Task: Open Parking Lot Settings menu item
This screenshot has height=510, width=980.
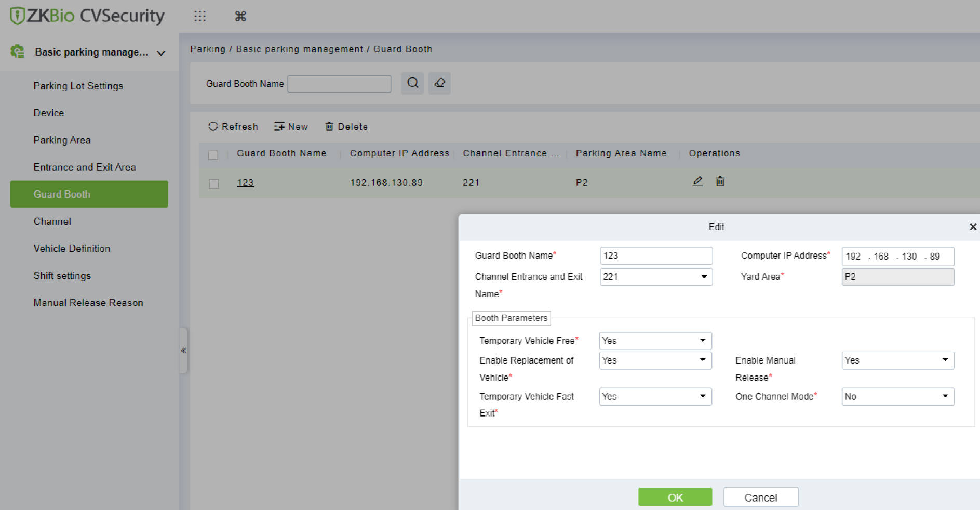Action: pos(78,86)
